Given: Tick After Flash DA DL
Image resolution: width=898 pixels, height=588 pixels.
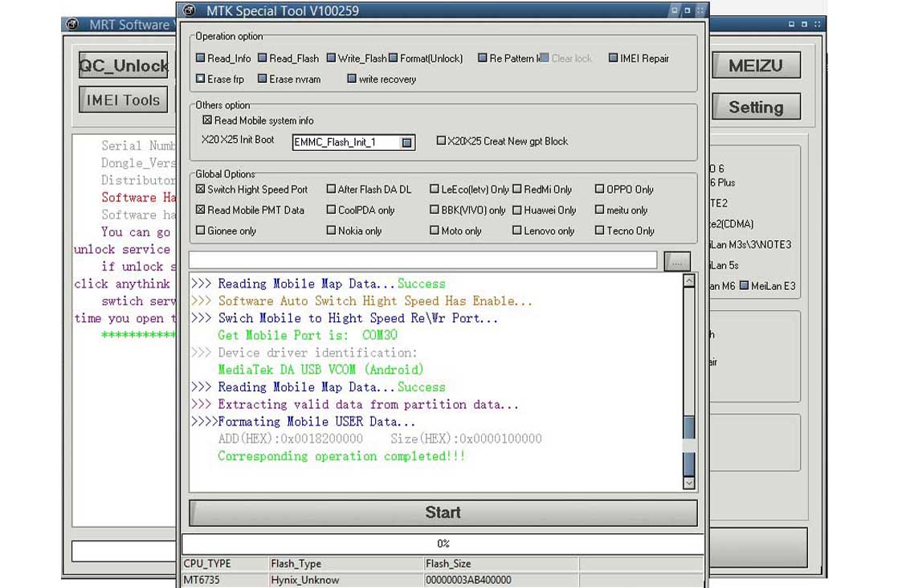Looking at the screenshot, I should 331,189.
